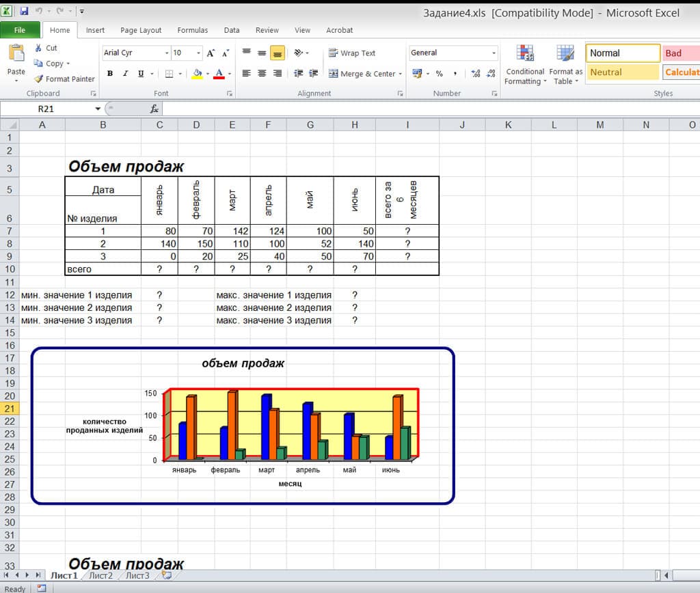Toggle Italic formatting
The width and height of the screenshot is (700, 593).
tap(126, 74)
